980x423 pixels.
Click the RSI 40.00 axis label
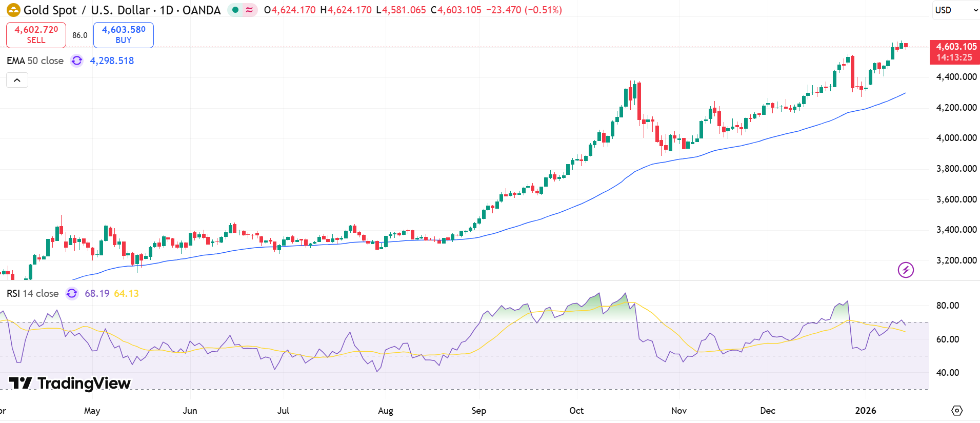tap(948, 373)
